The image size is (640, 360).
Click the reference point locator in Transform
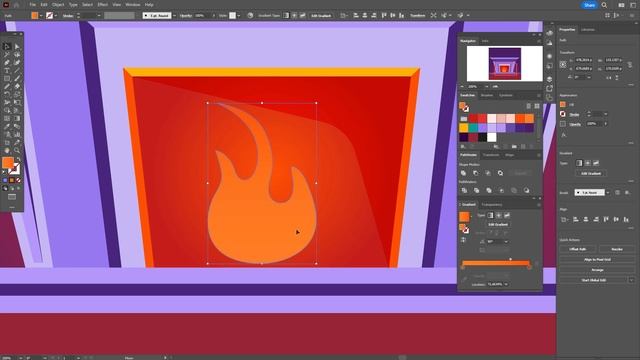tap(563, 64)
